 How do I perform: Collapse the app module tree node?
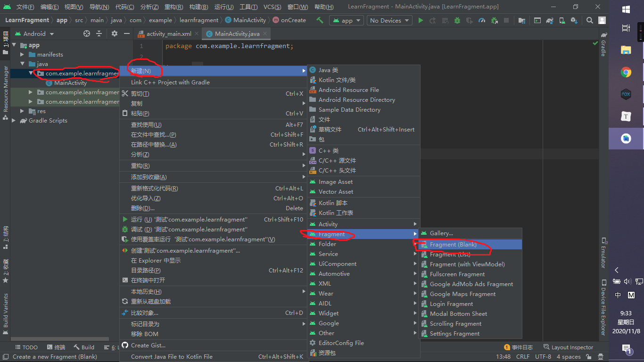pos(14,45)
